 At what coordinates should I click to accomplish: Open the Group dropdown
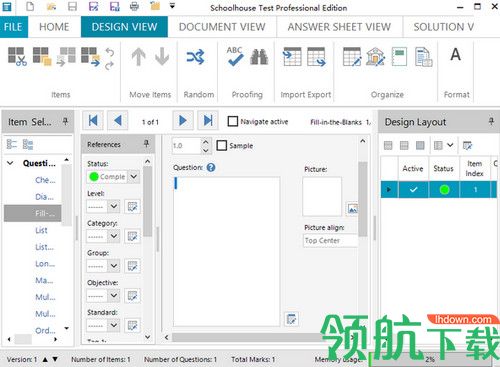(x=114, y=266)
